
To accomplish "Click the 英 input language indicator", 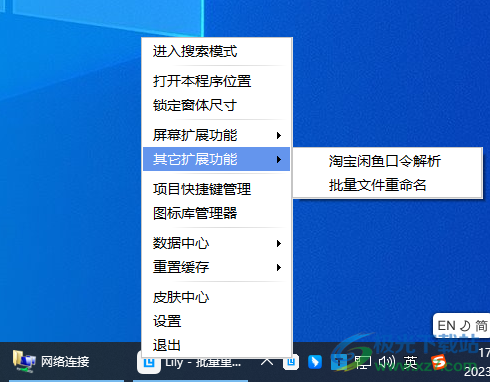I will pos(410,362).
